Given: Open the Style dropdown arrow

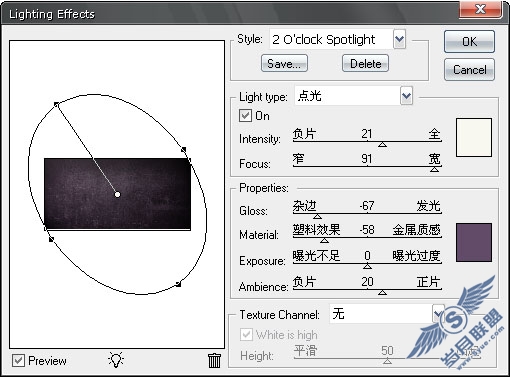Looking at the screenshot, I should click(399, 39).
